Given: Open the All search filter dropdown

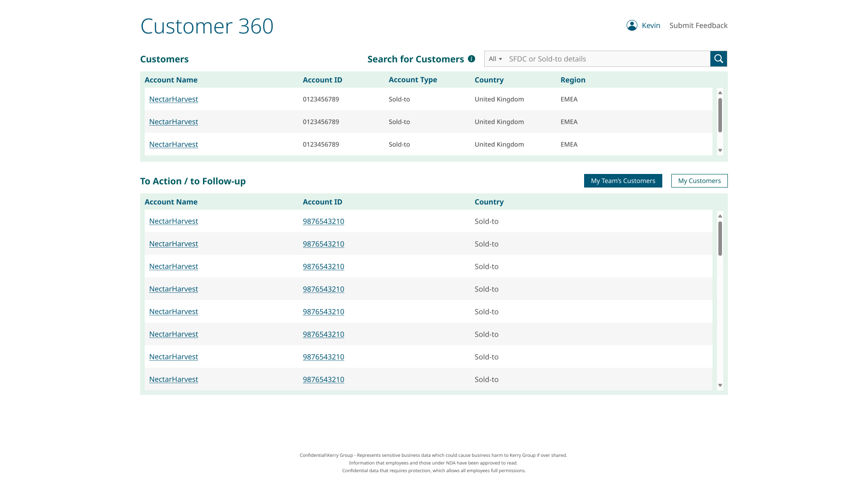Looking at the screenshot, I should [x=495, y=59].
